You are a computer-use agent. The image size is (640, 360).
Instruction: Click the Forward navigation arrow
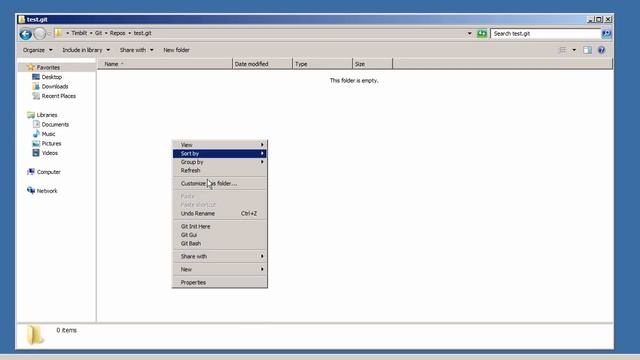coord(40,34)
